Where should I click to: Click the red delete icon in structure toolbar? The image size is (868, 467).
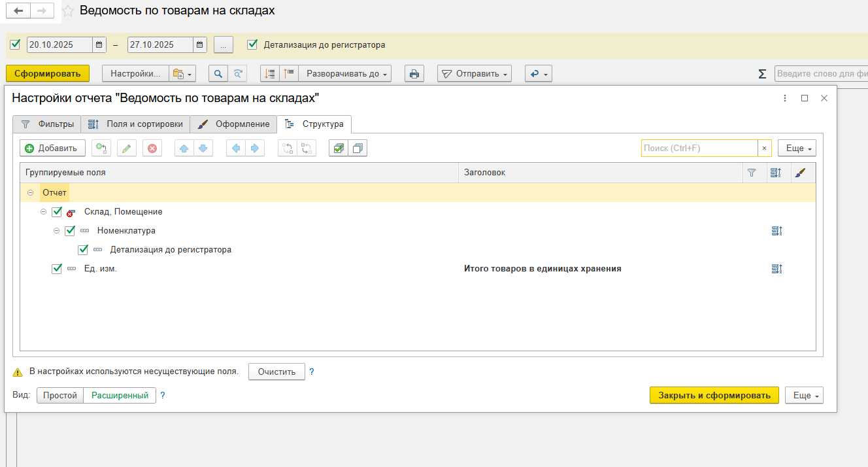point(152,148)
